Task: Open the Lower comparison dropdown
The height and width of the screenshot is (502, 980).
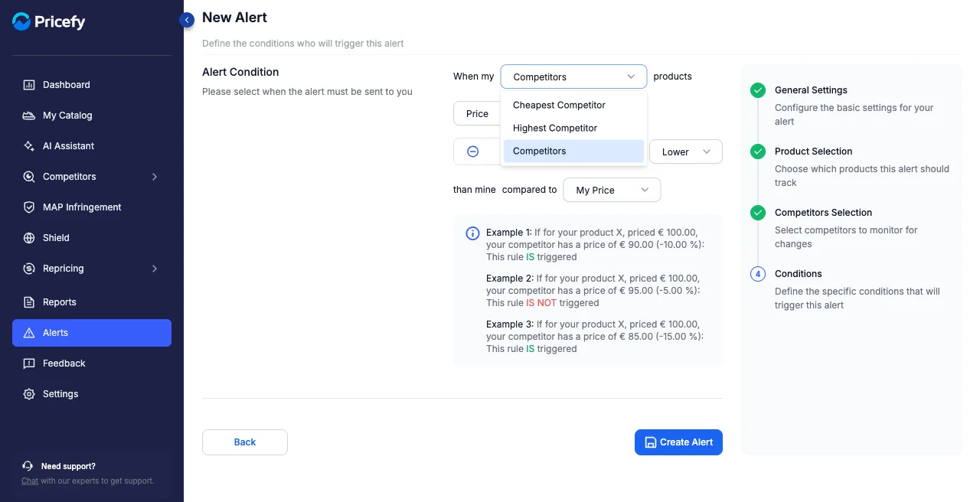Action: (x=686, y=152)
